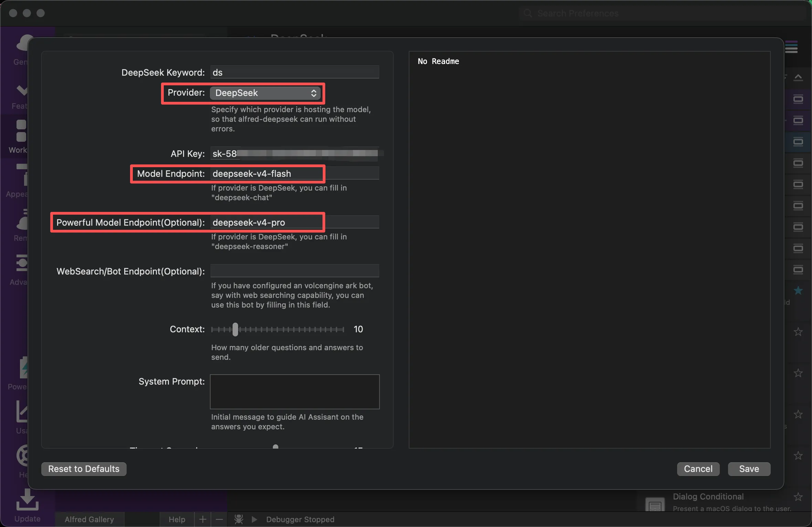Open the Update section in sidebar
812x527 pixels.
(27, 506)
